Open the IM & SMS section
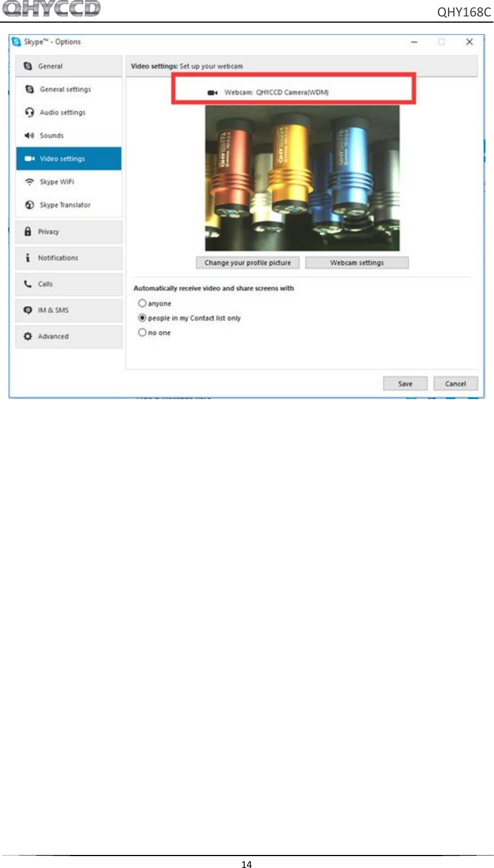494x868 pixels. point(69,310)
